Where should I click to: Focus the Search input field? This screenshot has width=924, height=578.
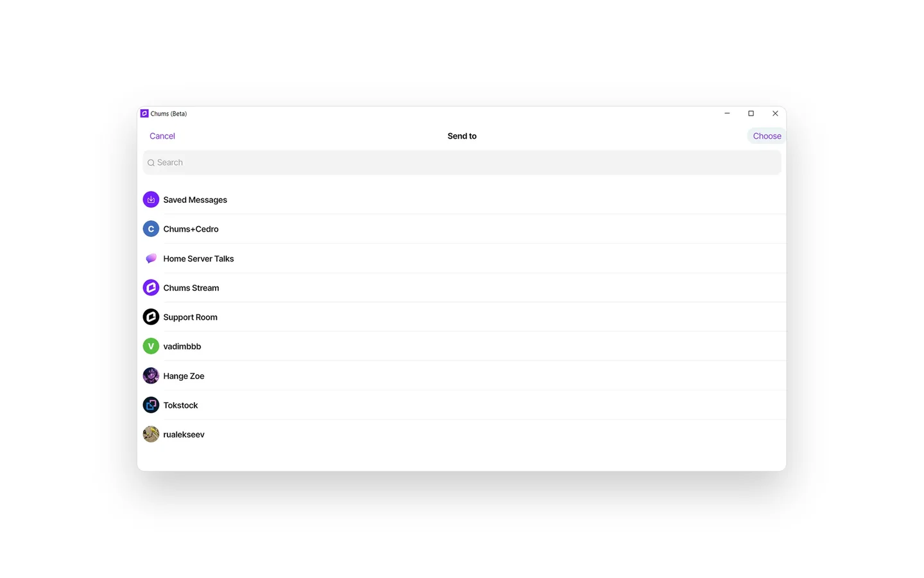[x=462, y=162]
